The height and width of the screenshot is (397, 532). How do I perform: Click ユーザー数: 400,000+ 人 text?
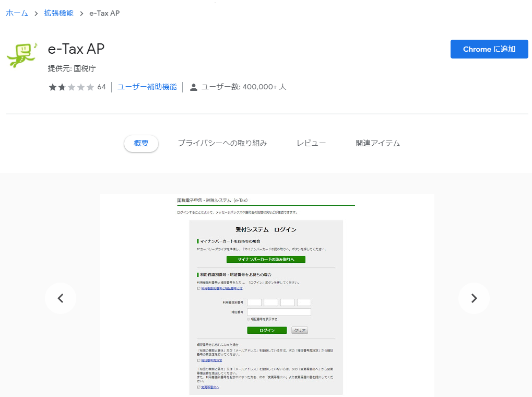tap(244, 87)
